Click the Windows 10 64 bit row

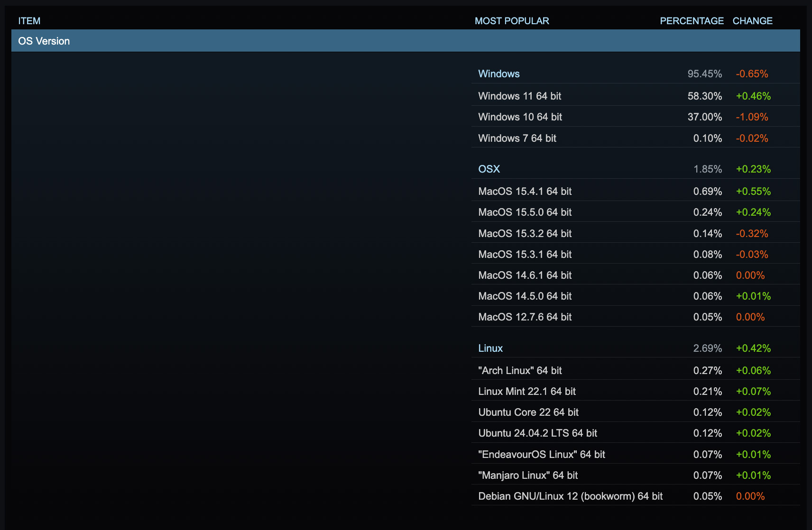(x=636, y=117)
